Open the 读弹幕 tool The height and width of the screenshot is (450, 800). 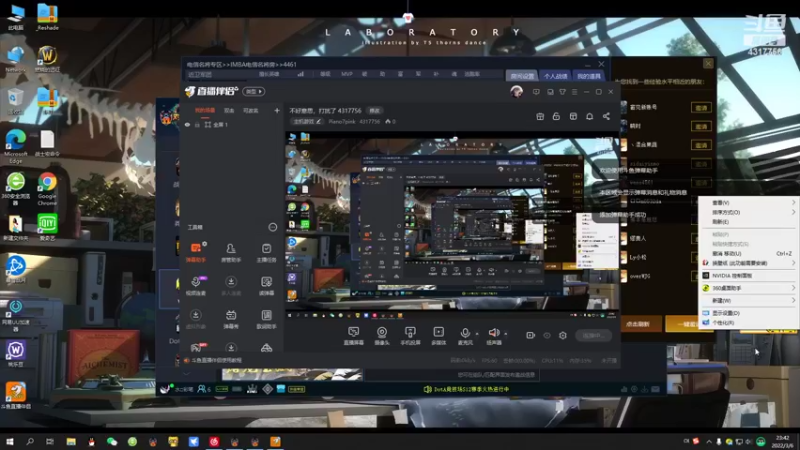coord(266,286)
